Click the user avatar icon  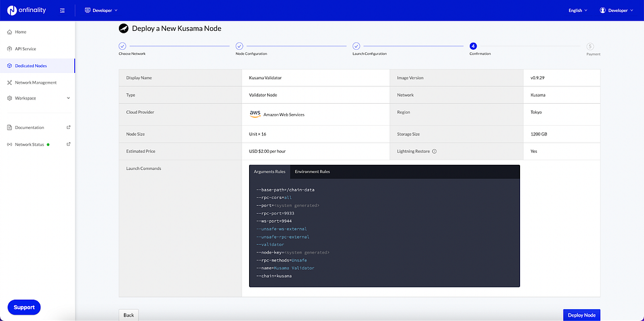[602, 10]
